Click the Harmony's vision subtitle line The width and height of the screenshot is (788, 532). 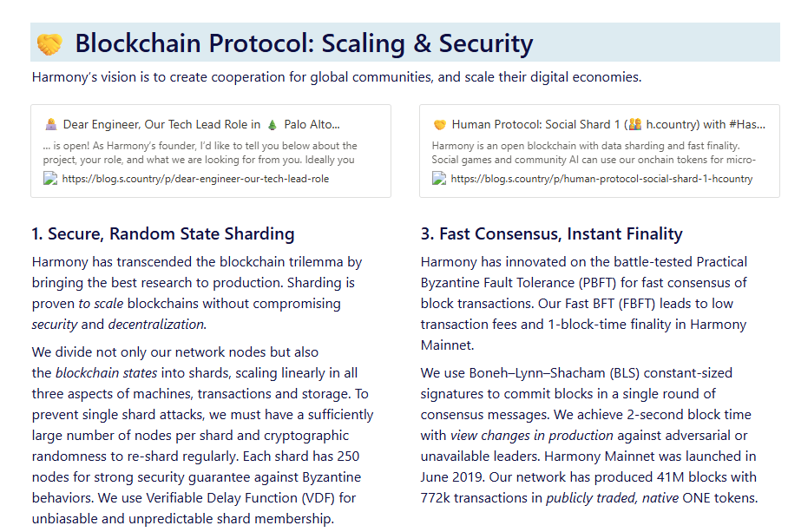point(337,77)
